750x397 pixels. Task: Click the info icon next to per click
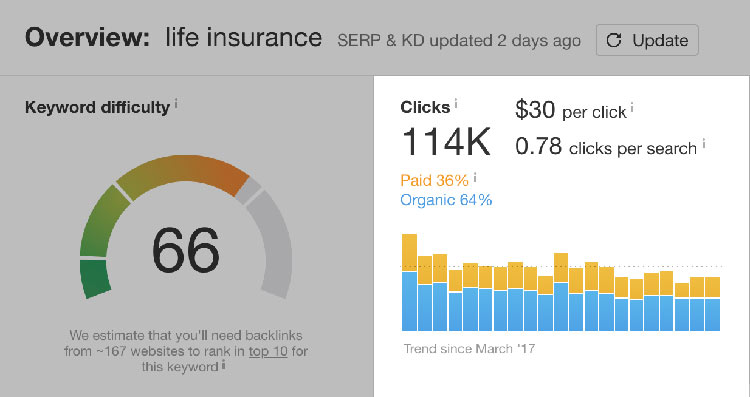point(632,108)
